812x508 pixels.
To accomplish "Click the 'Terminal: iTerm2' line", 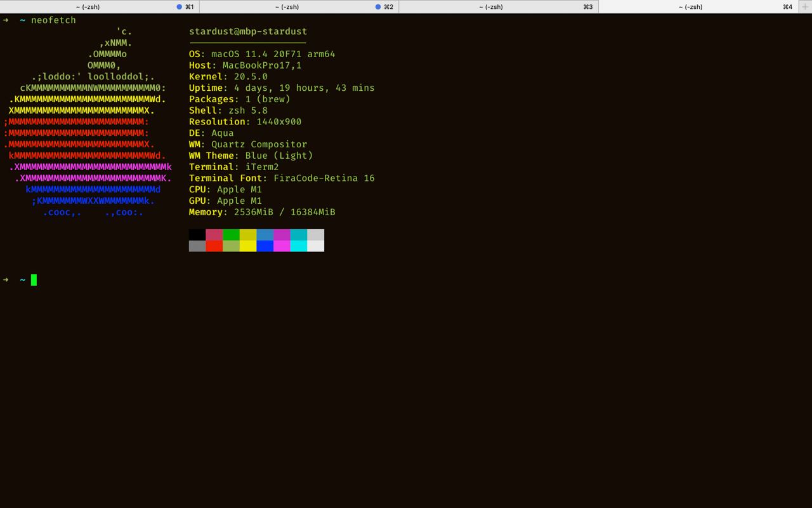I will (234, 167).
